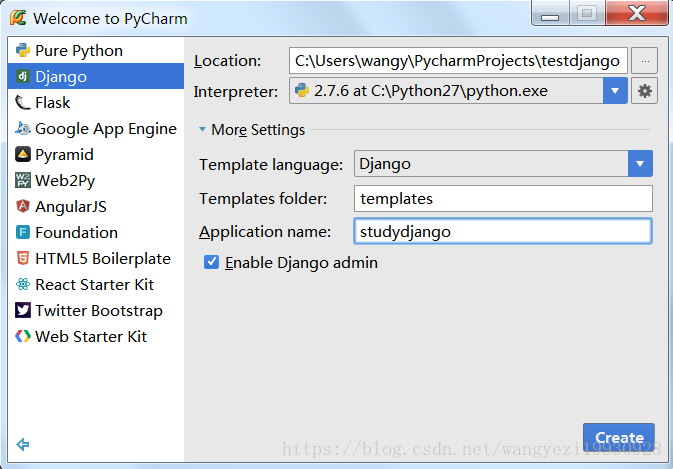Select the 2.7.6 Python interpreter entry

tap(446, 91)
